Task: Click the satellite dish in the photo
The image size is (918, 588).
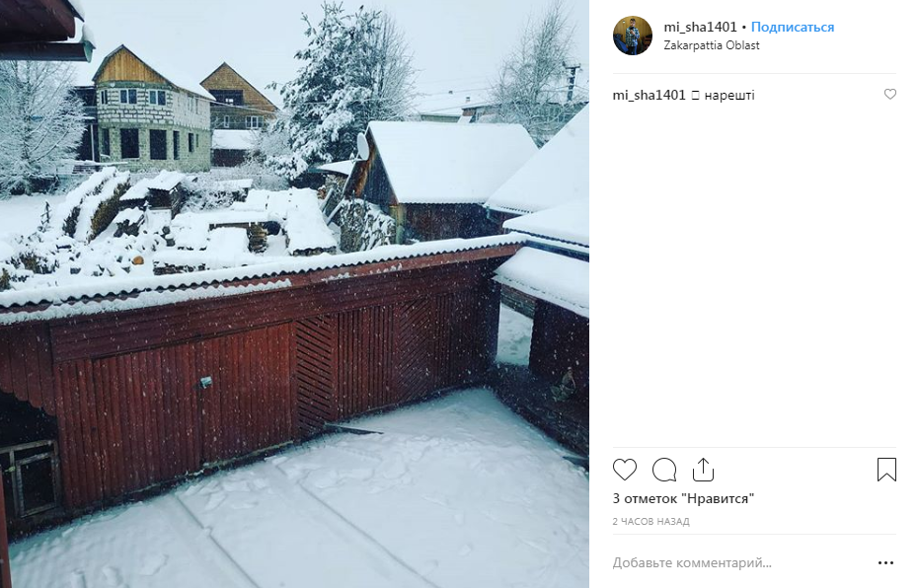Action: 362,146
